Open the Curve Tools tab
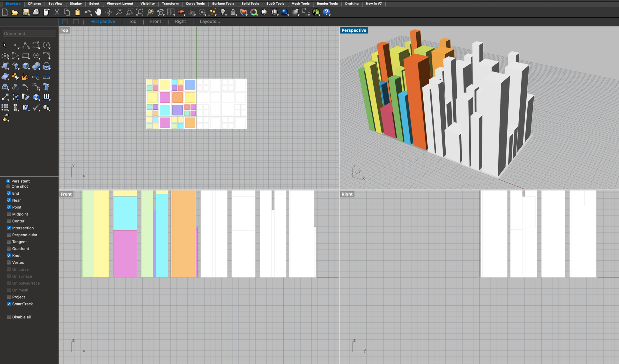The image size is (619, 364). tap(195, 3)
